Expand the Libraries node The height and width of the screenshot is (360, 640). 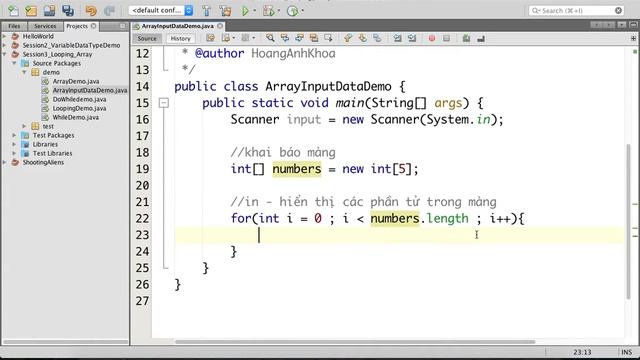14,144
